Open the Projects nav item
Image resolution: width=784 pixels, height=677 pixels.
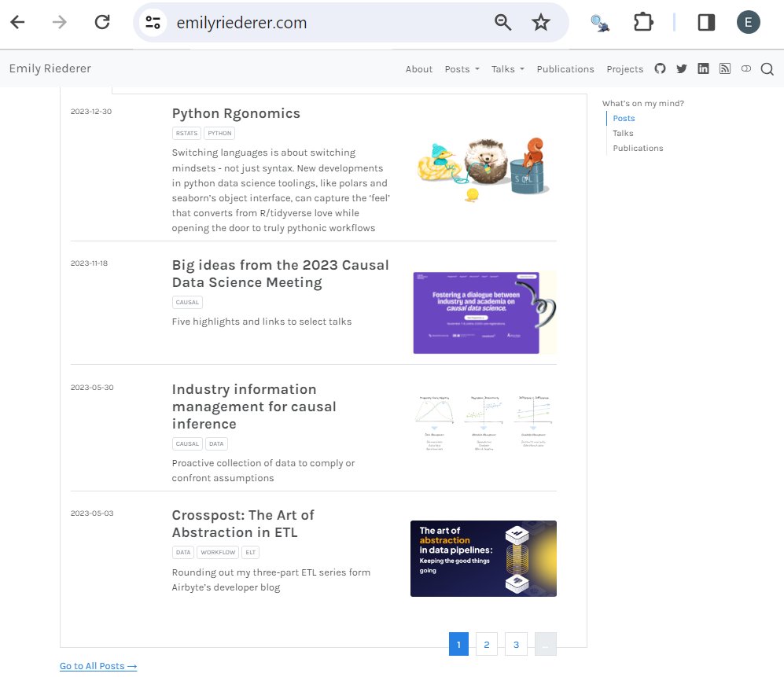[x=624, y=69]
